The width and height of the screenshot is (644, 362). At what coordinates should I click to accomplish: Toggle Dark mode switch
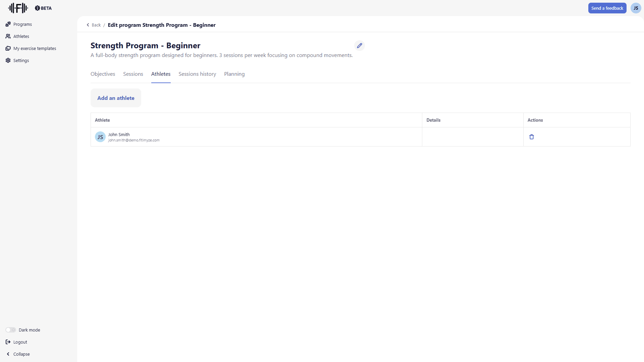pos(11,330)
